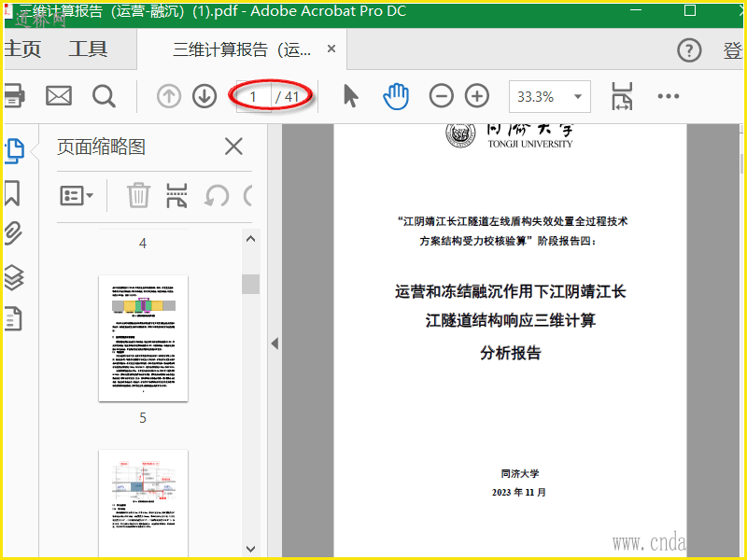Click the TONGJI UNIVERSITY heading
The height and width of the screenshot is (560, 747).
point(530,144)
